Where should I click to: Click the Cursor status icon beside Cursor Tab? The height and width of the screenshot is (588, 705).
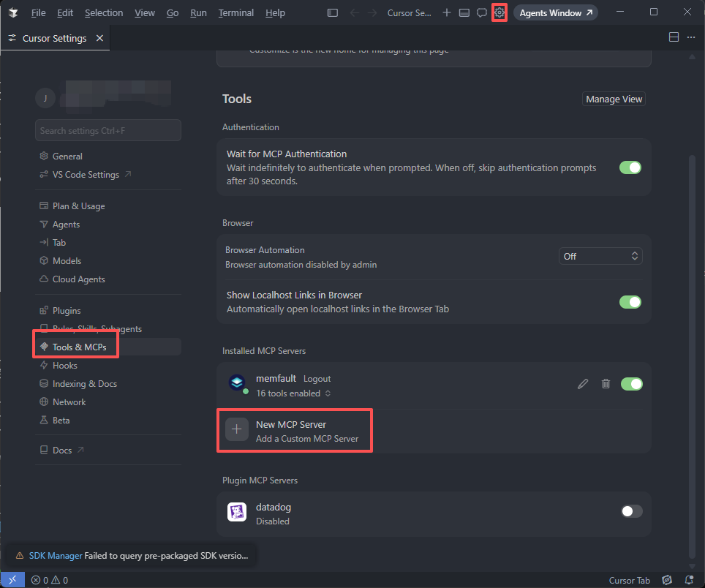coord(667,581)
